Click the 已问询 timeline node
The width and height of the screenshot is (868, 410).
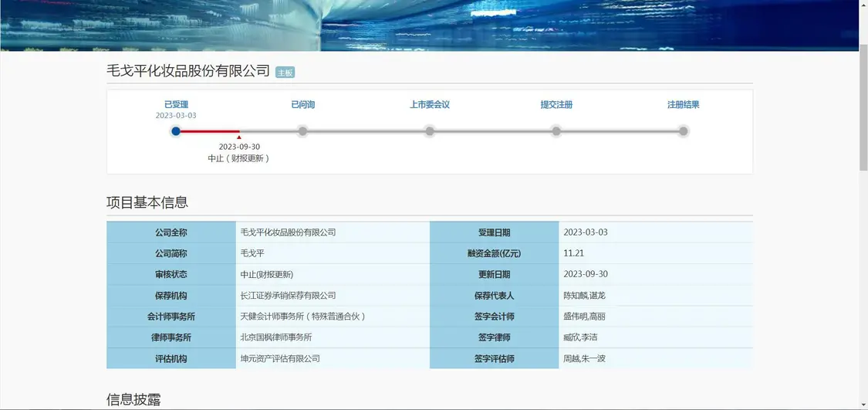point(302,131)
